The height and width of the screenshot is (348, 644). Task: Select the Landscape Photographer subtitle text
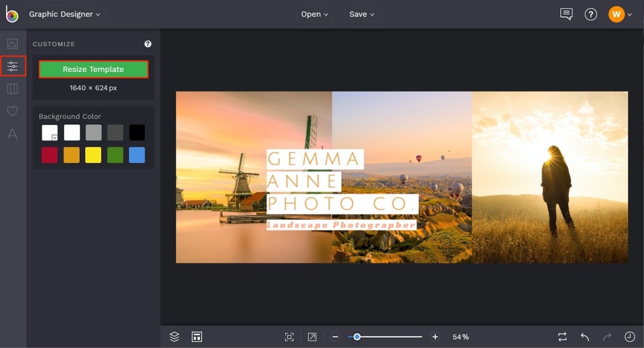[x=341, y=225]
